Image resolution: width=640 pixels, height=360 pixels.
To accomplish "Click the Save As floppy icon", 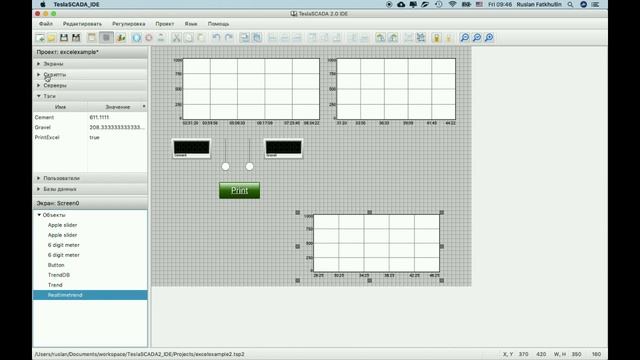I will [76, 38].
